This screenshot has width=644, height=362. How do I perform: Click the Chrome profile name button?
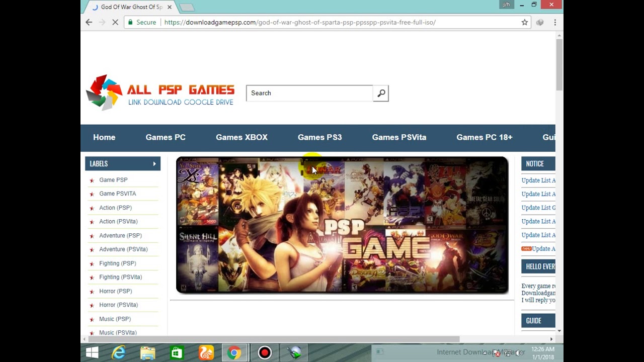point(506,5)
